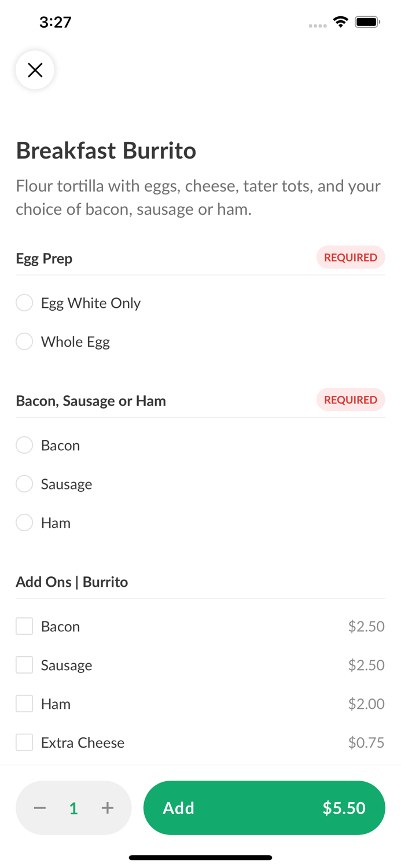Enable the Ham add-on for $2.00
The width and height of the screenshot is (401, 868).
point(24,704)
